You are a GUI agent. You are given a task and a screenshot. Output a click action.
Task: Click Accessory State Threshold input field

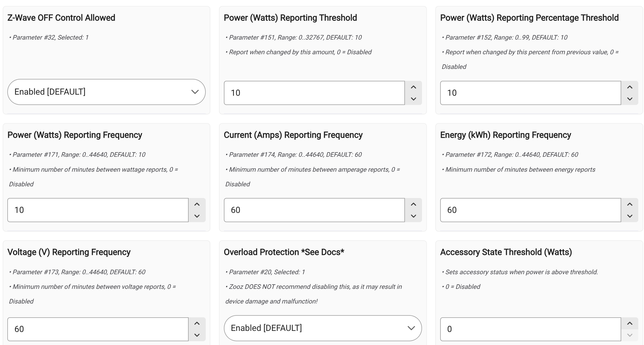pyautogui.click(x=531, y=329)
